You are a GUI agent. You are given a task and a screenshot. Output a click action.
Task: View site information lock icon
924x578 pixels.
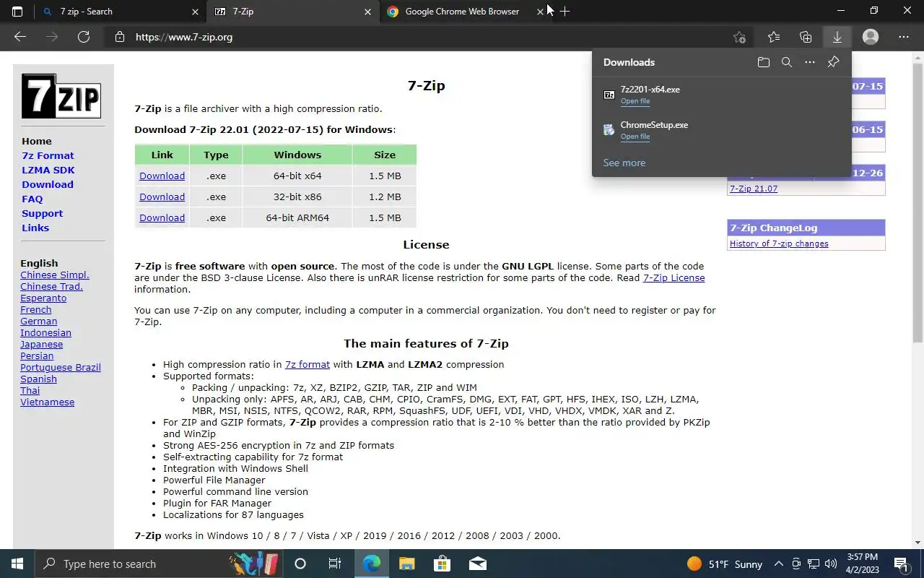tap(120, 37)
